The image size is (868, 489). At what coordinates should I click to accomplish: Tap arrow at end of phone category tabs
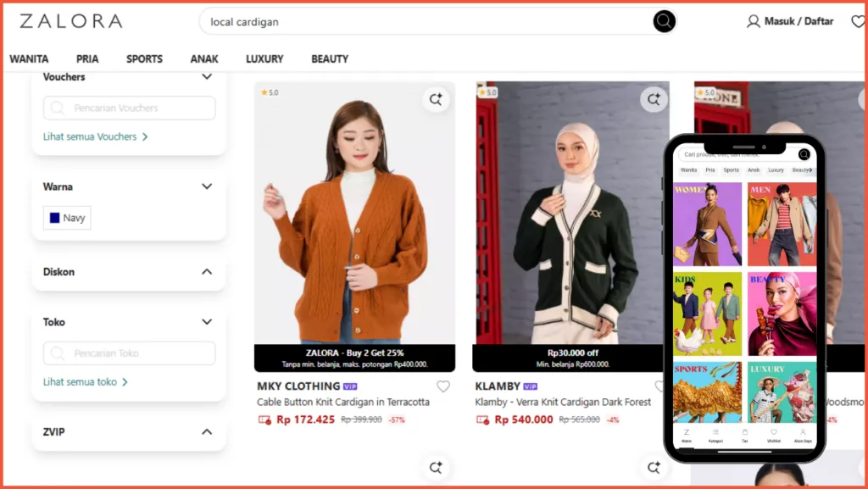point(810,170)
